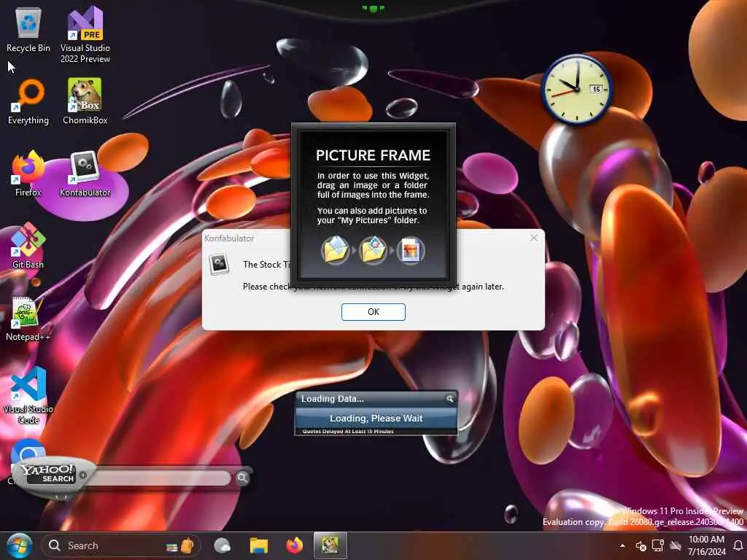This screenshot has height=560, width=747.
Task: Open File Explorer from taskbar
Action: [x=259, y=545]
